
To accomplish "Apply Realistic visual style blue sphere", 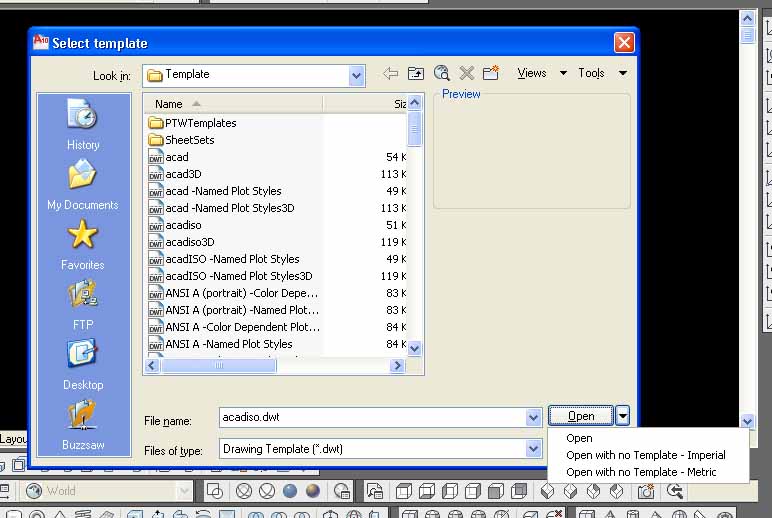I will (290, 491).
